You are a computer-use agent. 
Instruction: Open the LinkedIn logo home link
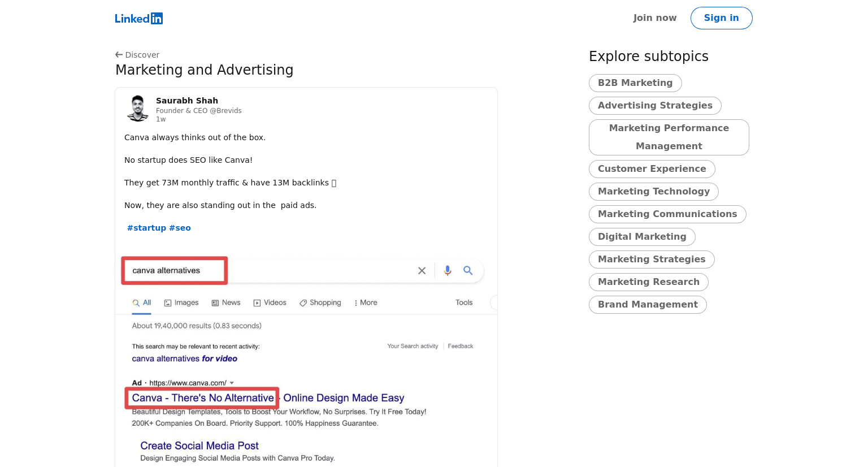tap(138, 18)
